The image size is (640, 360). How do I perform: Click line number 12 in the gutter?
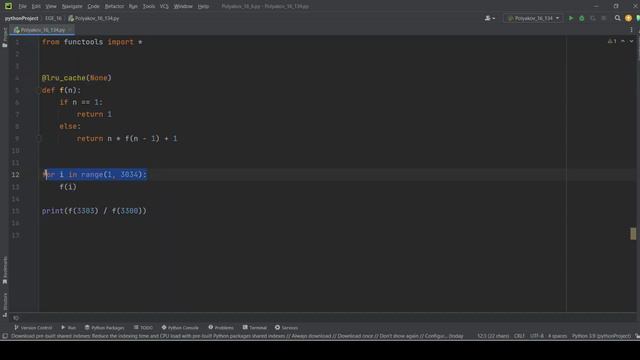(15, 175)
